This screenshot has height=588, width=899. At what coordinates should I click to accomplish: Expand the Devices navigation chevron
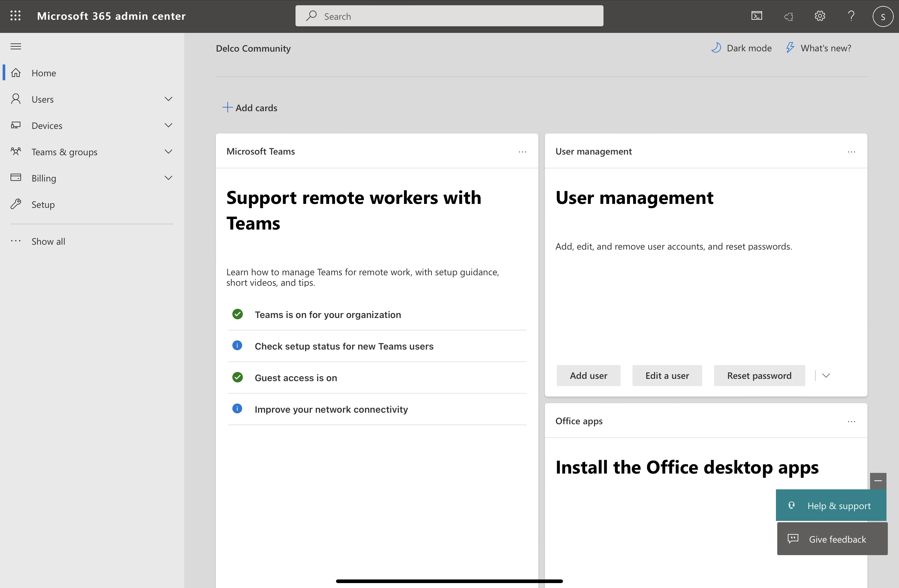[x=168, y=125]
